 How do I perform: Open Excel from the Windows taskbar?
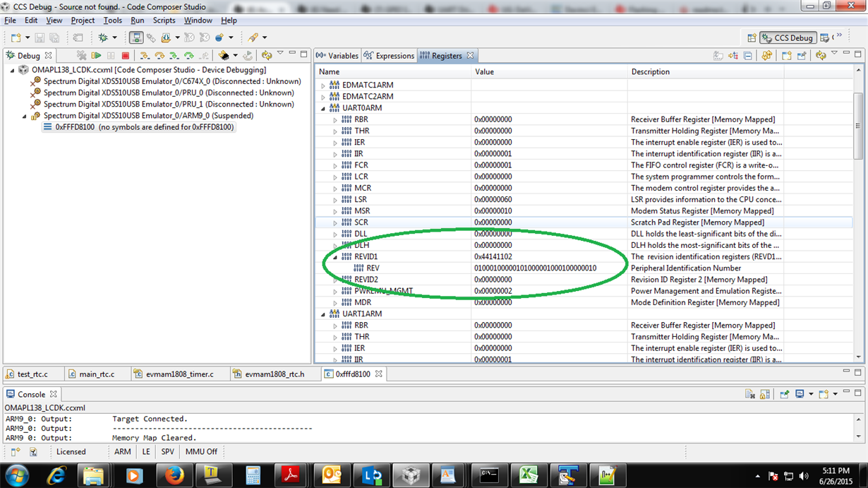click(529, 475)
